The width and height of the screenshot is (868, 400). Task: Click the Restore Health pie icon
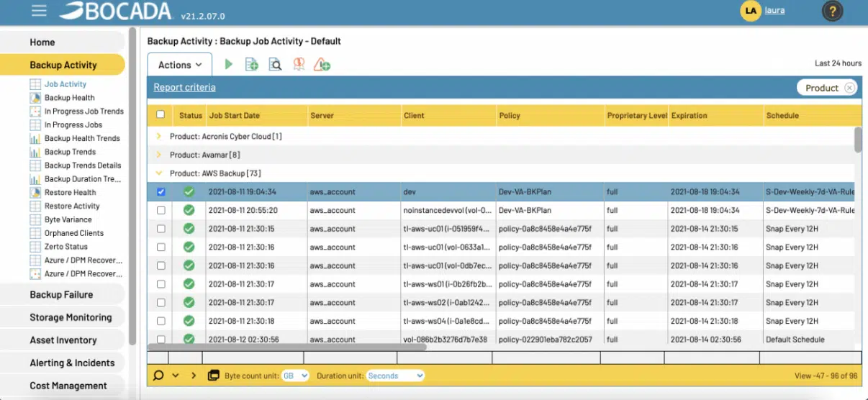pyautogui.click(x=35, y=192)
